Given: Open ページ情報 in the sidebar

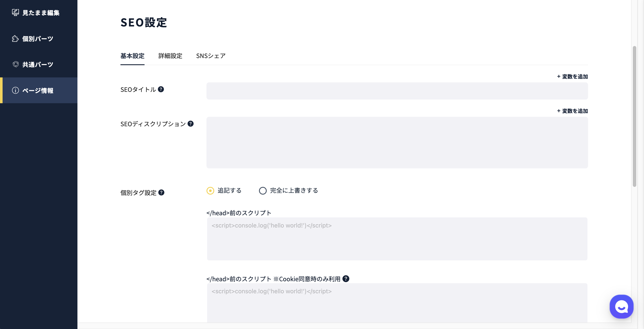Looking at the screenshot, I should click(39, 90).
